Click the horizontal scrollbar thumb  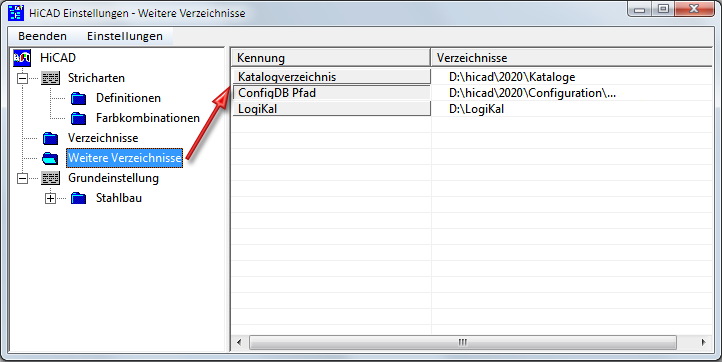[x=463, y=342]
